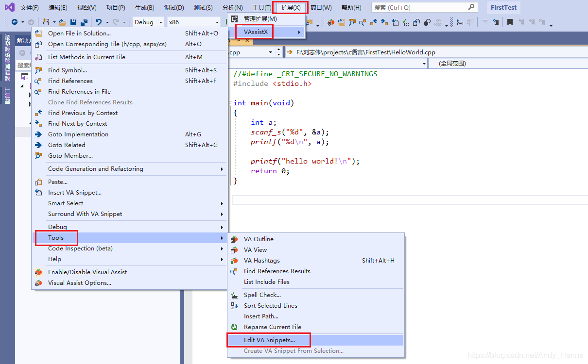Click the Paste clipboard icon in menu
This screenshot has height=364, width=588.
tap(38, 182)
